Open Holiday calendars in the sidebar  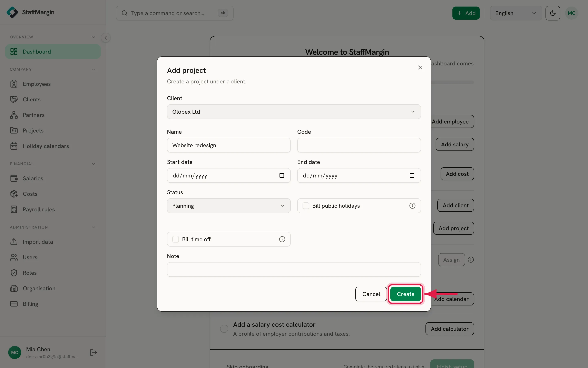click(x=53, y=146)
